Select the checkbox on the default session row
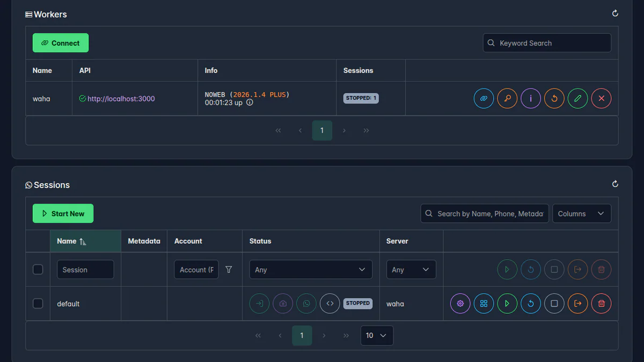644x362 pixels. [38, 303]
